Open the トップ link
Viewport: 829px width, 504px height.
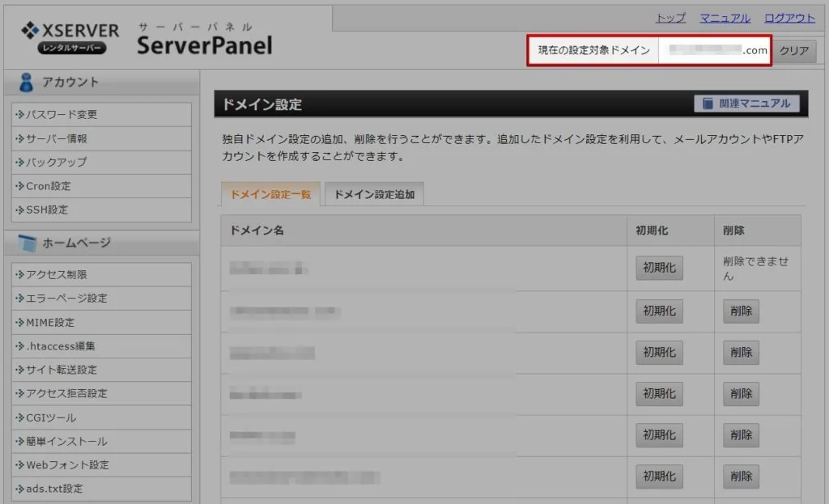pyautogui.click(x=670, y=18)
